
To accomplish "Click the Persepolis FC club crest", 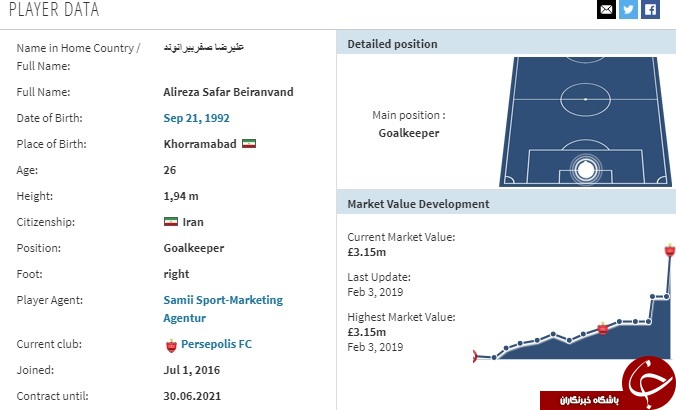I will pos(171,345).
